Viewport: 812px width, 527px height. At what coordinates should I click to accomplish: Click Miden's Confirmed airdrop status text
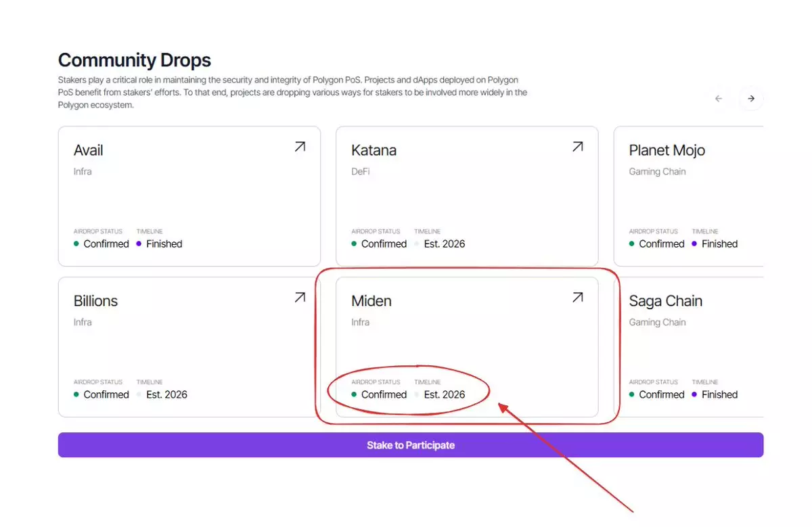point(384,395)
